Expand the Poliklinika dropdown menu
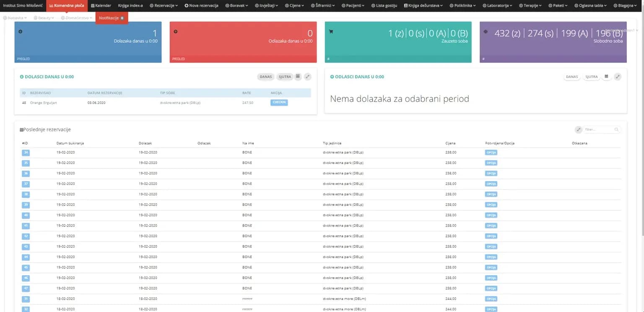 coord(462,5)
